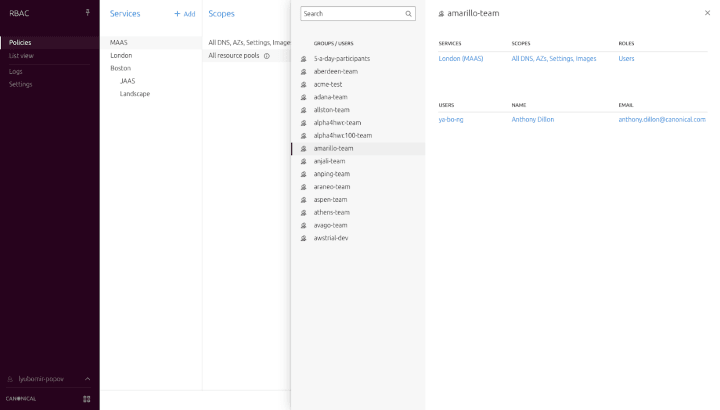Select allston-team group name
This screenshot has width=720, height=410.
coord(332,110)
